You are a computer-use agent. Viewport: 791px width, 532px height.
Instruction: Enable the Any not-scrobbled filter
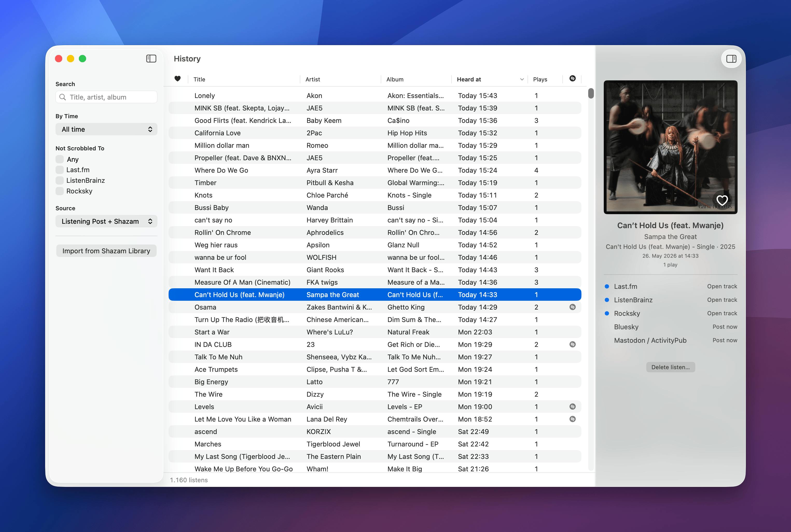pos(60,159)
